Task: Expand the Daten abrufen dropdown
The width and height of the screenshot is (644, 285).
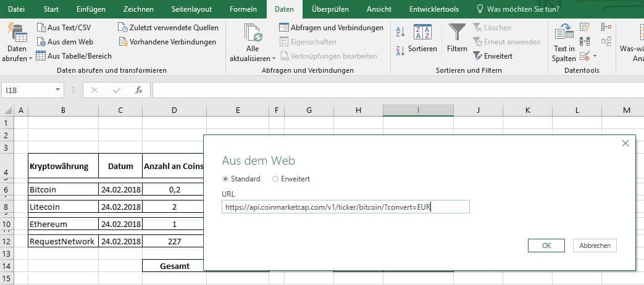Action: click(x=17, y=59)
